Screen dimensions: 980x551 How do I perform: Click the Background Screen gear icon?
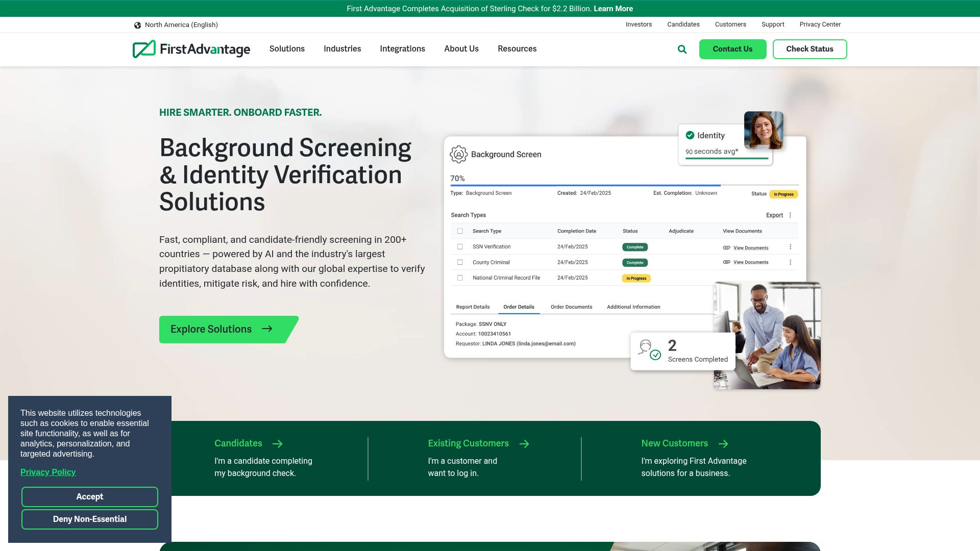coord(458,155)
